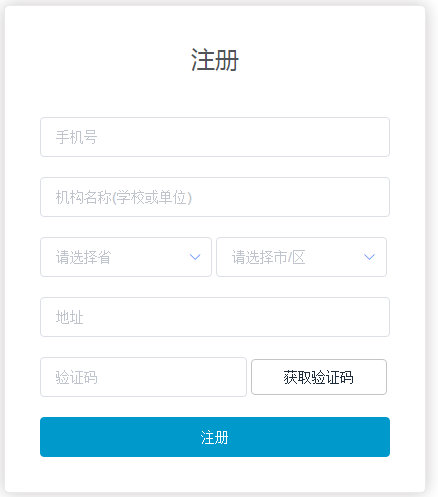Click the 获取验证码 button
Image resolution: width=438 pixels, height=497 pixels.
[x=319, y=377]
